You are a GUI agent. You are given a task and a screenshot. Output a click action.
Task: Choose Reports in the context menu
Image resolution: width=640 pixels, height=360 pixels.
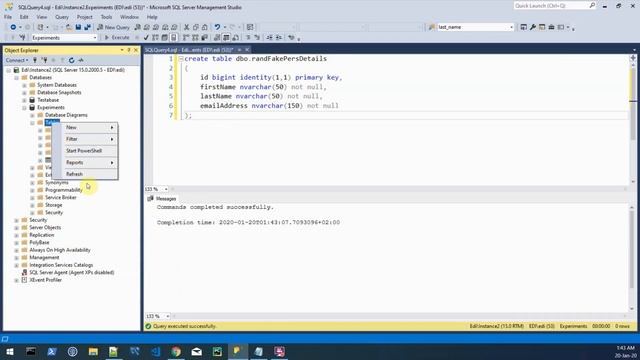tap(85, 162)
